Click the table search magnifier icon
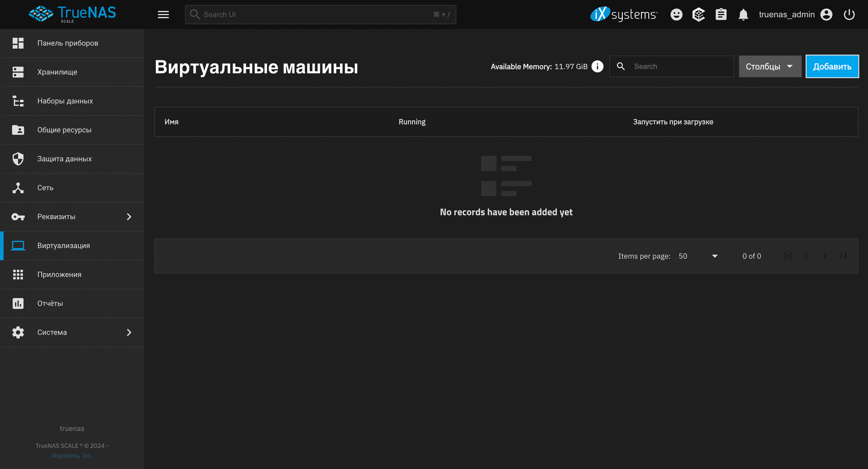 pyautogui.click(x=621, y=66)
